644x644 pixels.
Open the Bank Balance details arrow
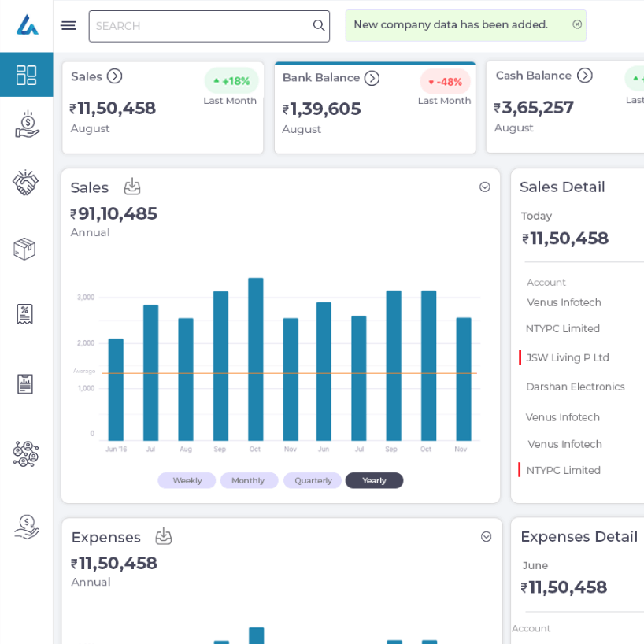point(372,78)
